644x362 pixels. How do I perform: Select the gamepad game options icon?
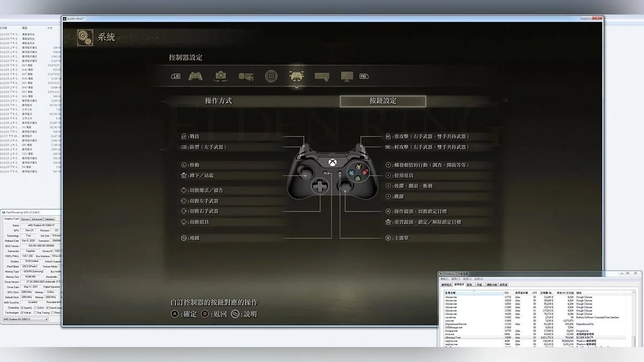[x=195, y=76]
